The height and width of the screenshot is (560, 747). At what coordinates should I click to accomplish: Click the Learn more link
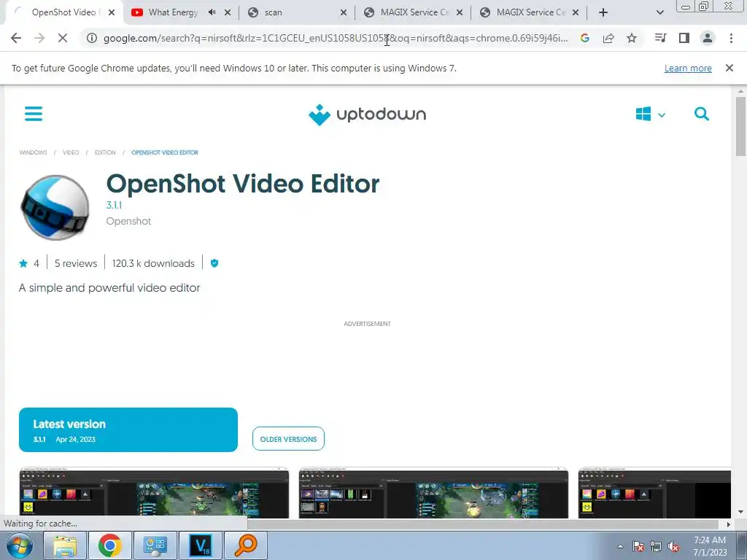[688, 68]
